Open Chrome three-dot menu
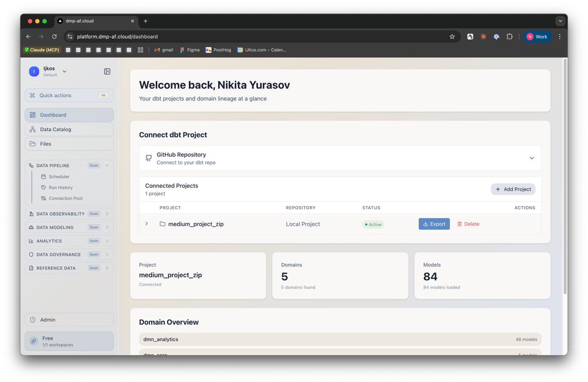Viewport: 588px width, 382px height. [560, 37]
